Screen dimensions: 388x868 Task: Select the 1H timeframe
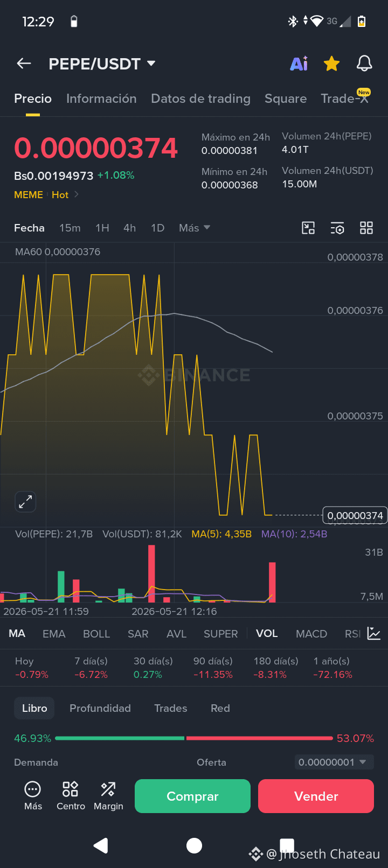102,228
